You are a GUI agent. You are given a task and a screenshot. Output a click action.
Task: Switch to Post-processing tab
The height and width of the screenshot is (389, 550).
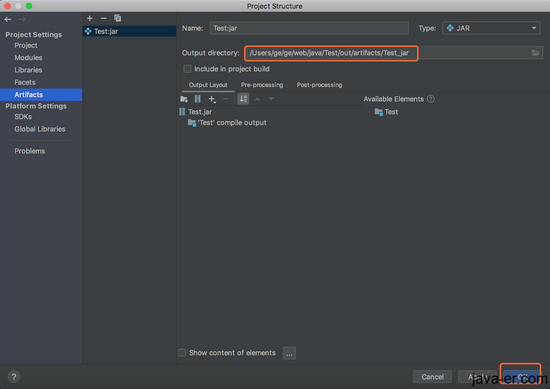[319, 85]
